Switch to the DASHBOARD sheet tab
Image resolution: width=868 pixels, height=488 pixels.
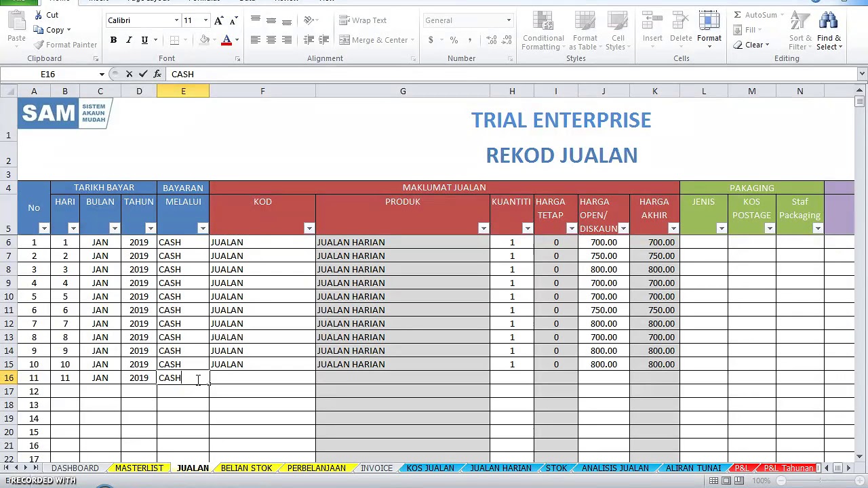[x=75, y=468]
